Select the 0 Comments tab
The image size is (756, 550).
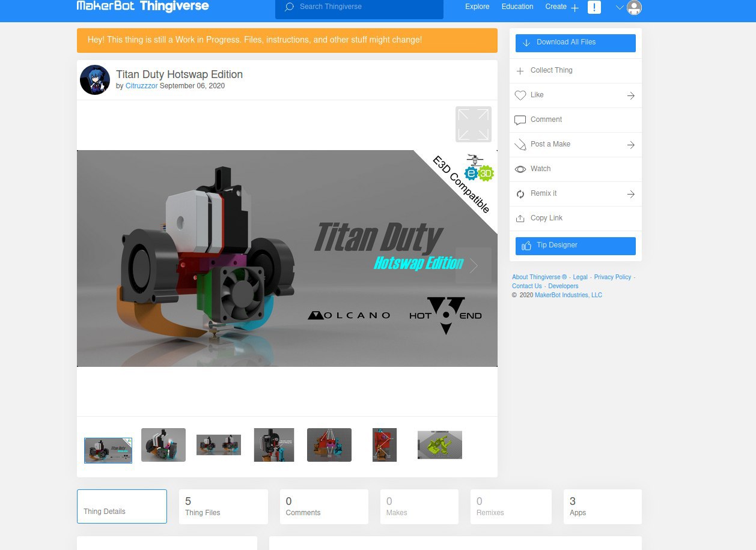324,507
